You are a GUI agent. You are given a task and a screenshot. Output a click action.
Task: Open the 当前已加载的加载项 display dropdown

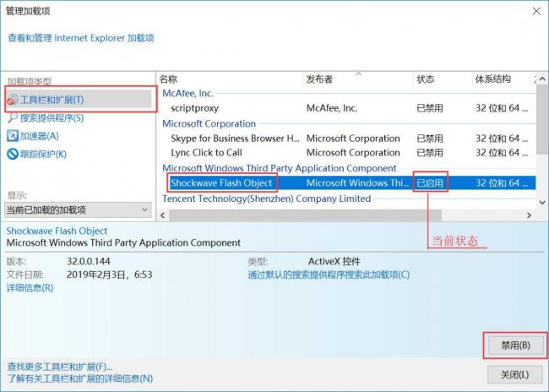[x=78, y=210]
